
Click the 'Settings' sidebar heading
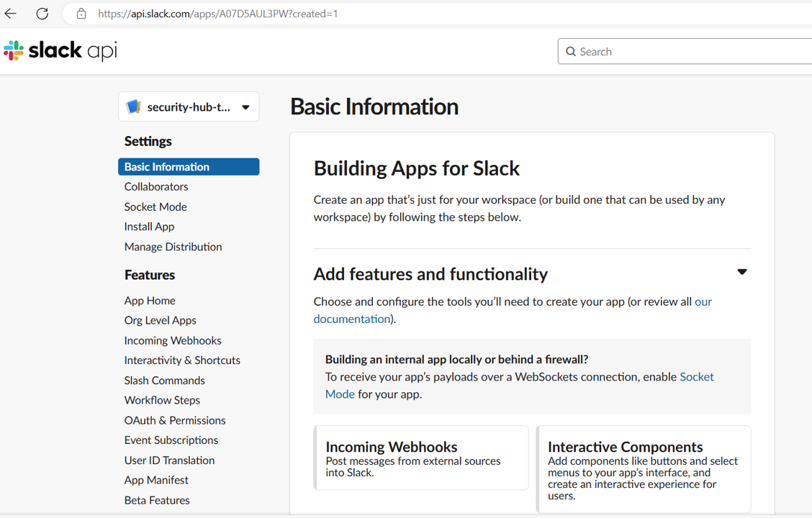pos(148,141)
